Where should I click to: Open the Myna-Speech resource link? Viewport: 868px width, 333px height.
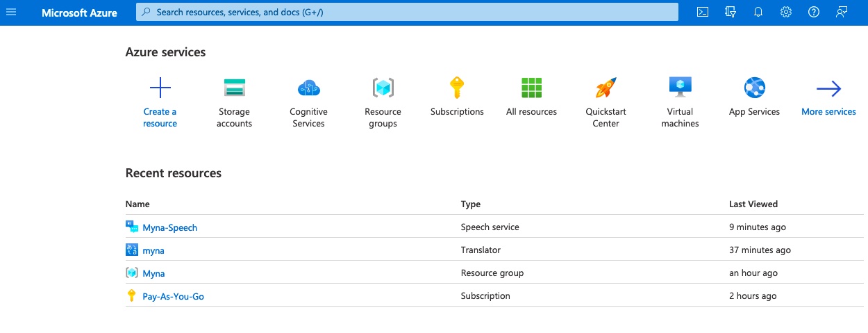[x=170, y=227]
